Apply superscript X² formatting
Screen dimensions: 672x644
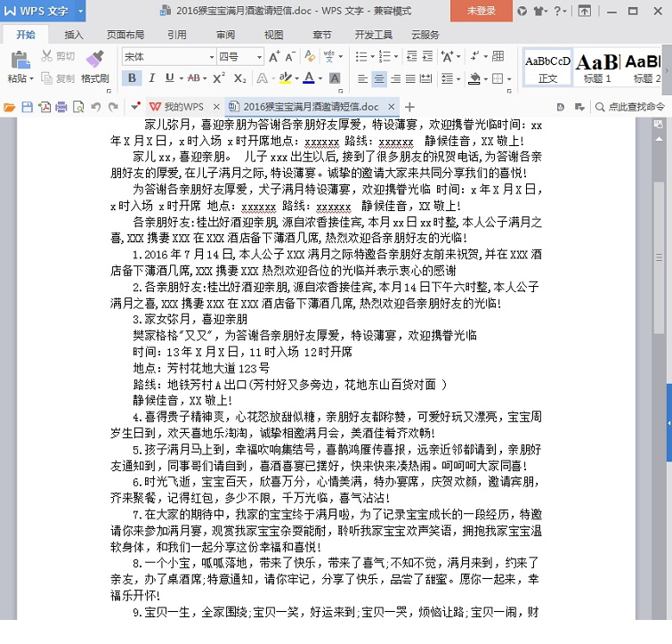(x=219, y=78)
